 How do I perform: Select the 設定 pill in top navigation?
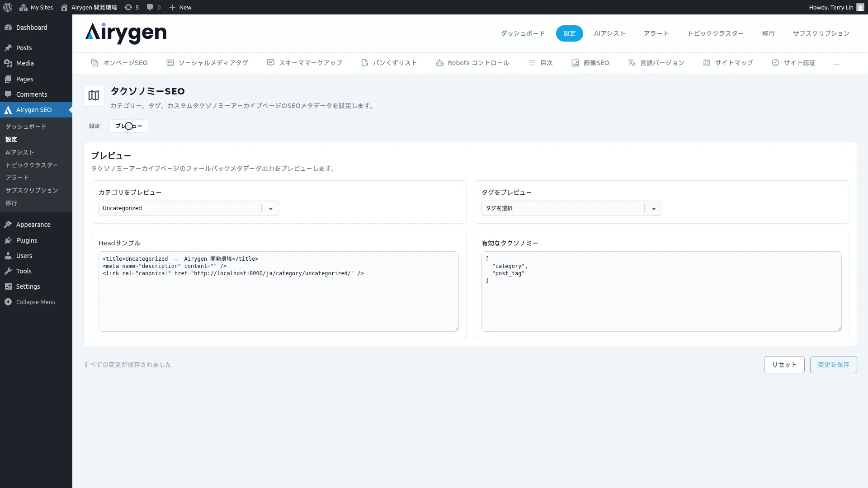point(570,33)
